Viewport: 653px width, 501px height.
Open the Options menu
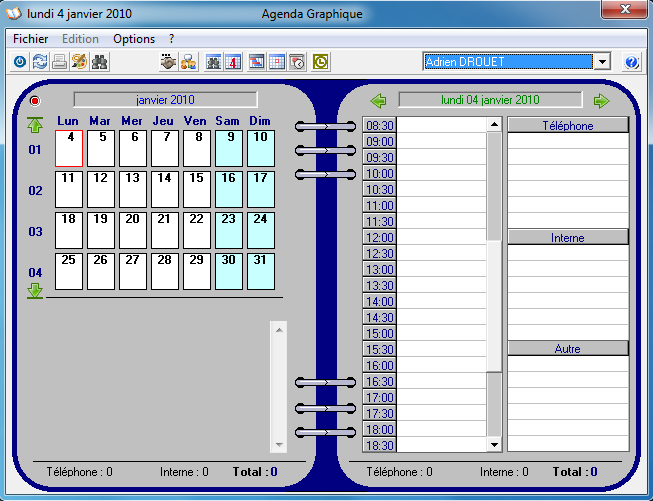coord(134,39)
